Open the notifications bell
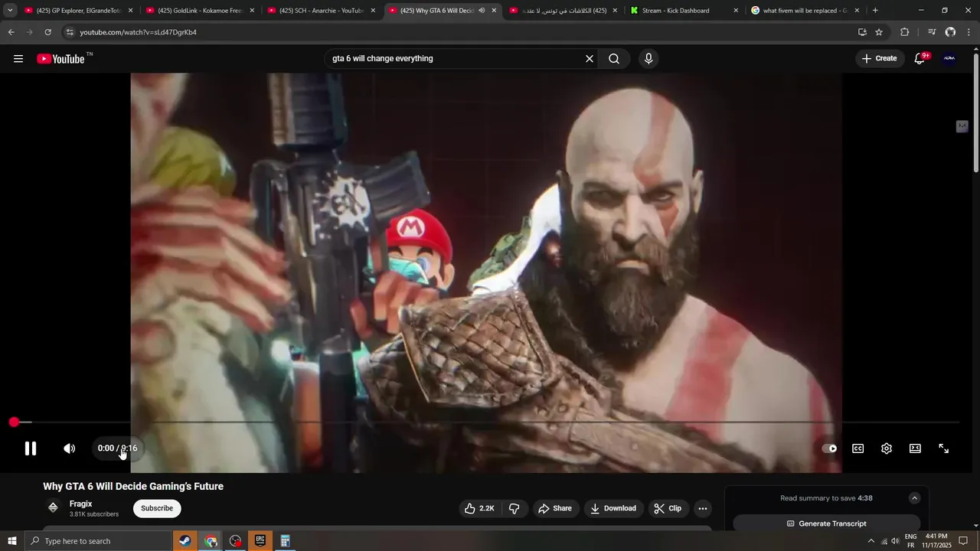980x551 pixels. [x=920, y=59]
